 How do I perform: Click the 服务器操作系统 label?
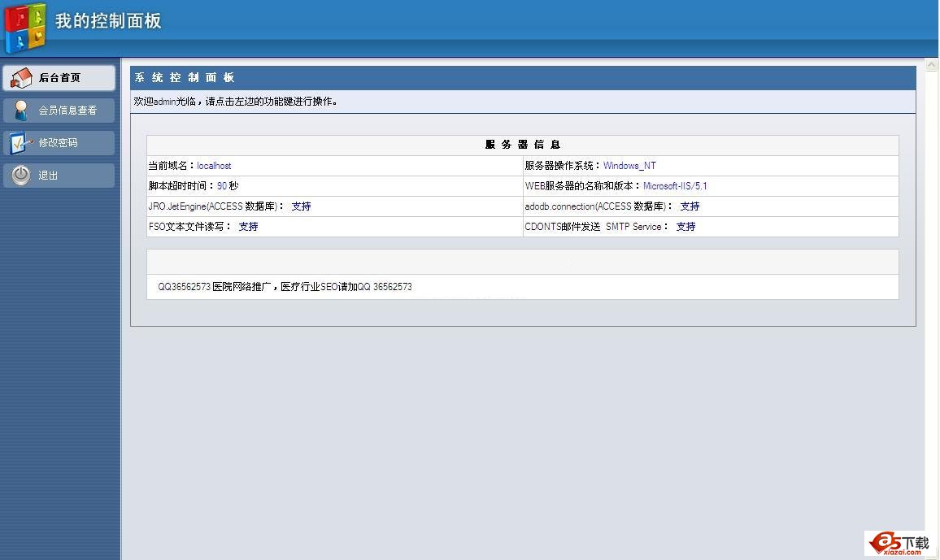pyautogui.click(x=564, y=165)
